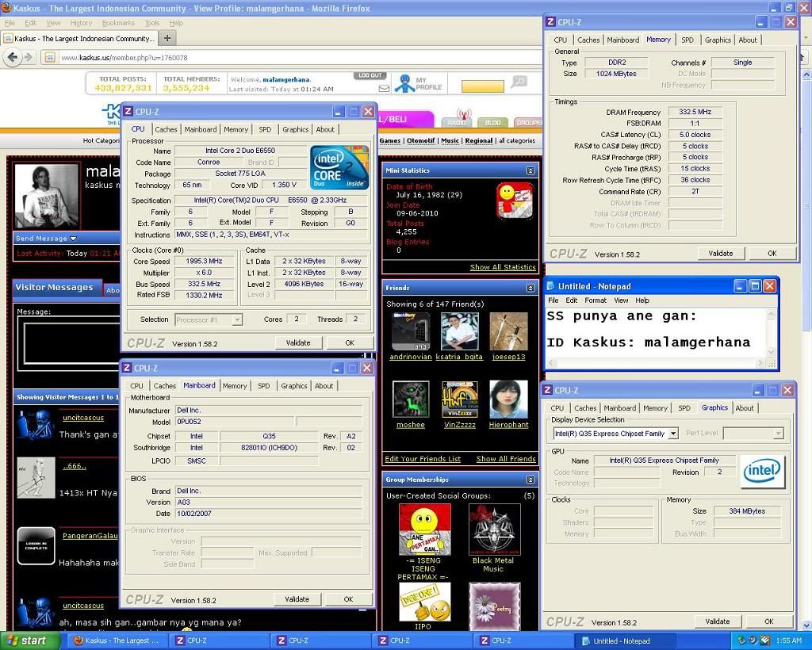
Task: Open the Regional category link
Action: pyautogui.click(x=478, y=141)
